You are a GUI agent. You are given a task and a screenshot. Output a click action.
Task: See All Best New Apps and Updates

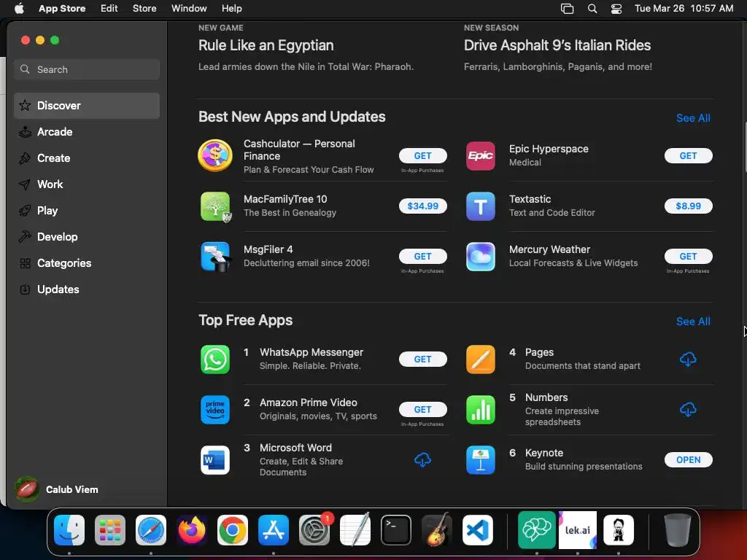pyautogui.click(x=693, y=118)
